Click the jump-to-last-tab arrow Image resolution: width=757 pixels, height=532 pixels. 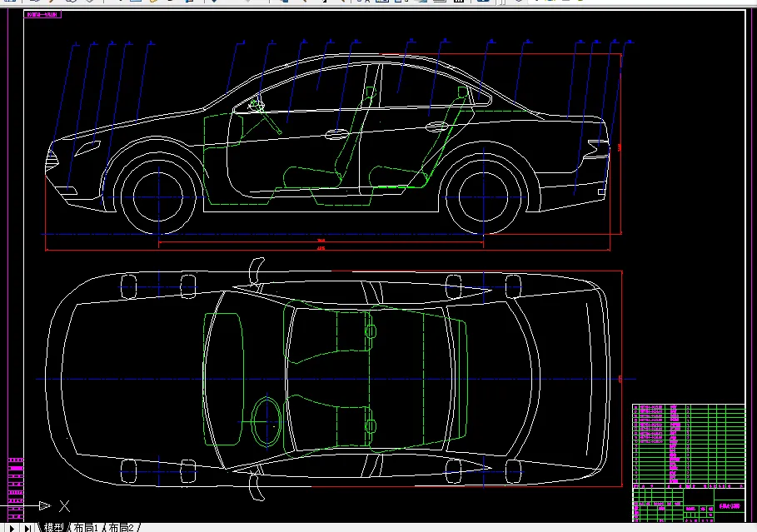tap(28, 528)
